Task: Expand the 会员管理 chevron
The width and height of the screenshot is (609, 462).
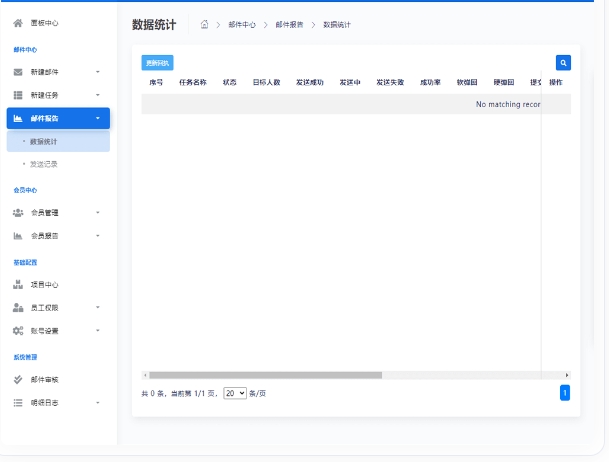Action: click(98, 213)
